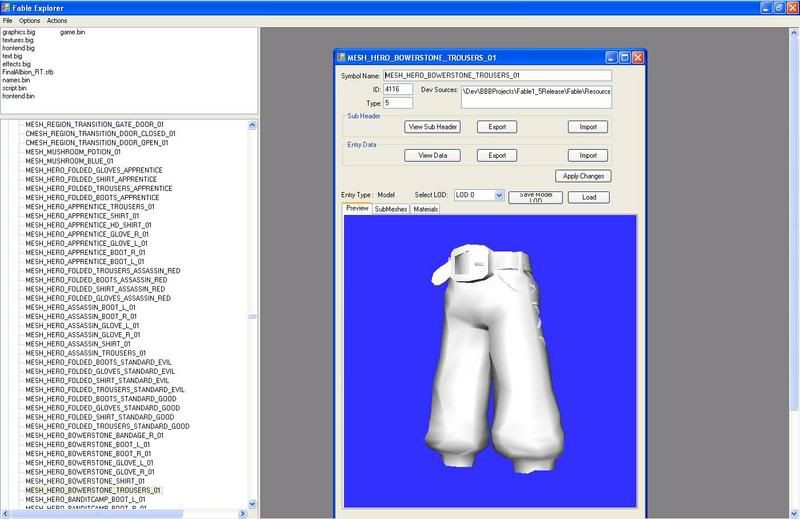Open the File menu
The height and width of the screenshot is (519, 800).
[x=7, y=21]
